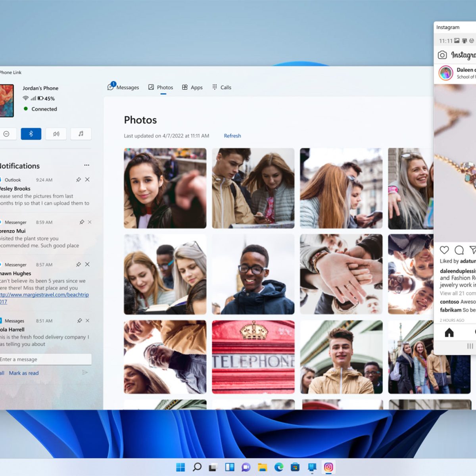
Task: Open the music audio player button
Action: [x=81, y=134]
